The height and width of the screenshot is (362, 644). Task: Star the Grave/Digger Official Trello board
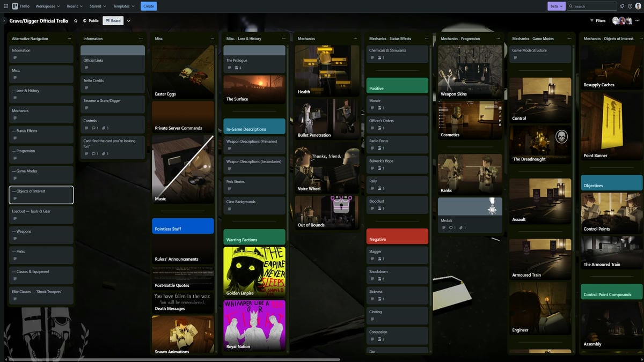coord(76,21)
